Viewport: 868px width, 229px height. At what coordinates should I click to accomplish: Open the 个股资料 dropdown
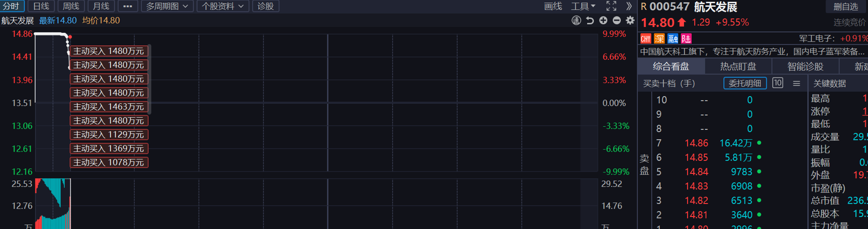(222, 6)
